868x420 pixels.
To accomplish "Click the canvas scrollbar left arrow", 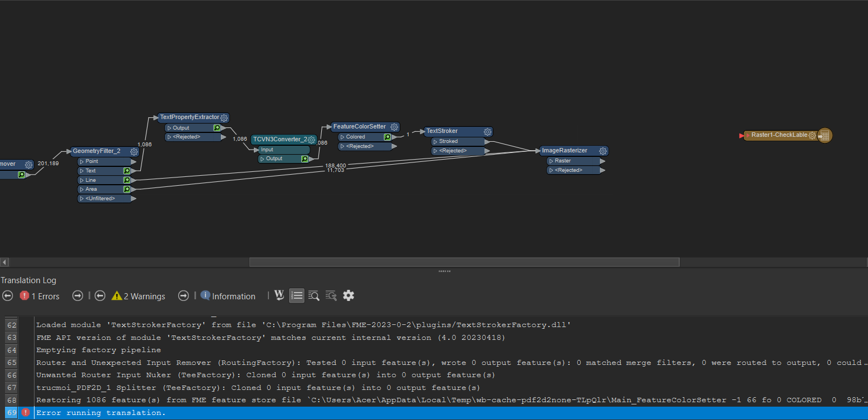I will click(4, 262).
